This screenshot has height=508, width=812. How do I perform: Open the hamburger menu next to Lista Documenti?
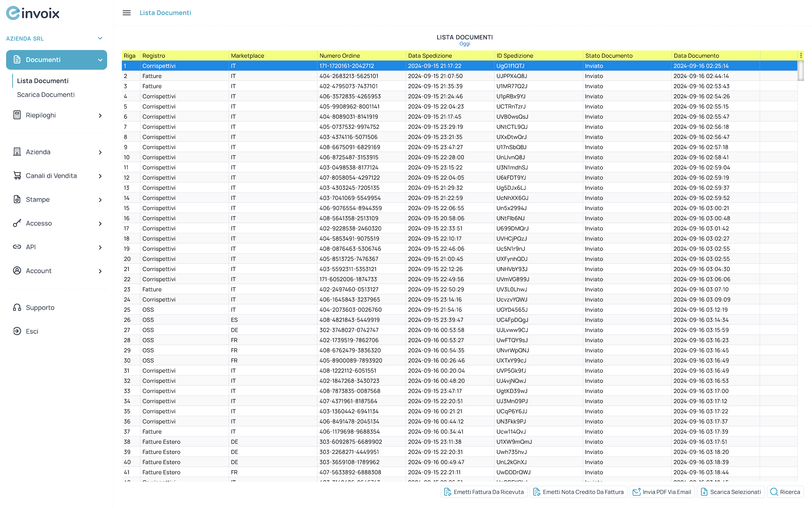(126, 13)
